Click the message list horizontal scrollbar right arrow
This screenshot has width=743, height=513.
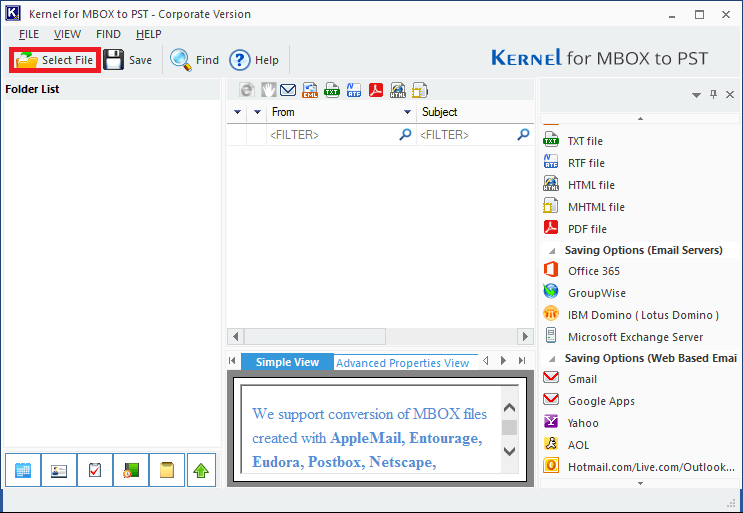[525, 337]
